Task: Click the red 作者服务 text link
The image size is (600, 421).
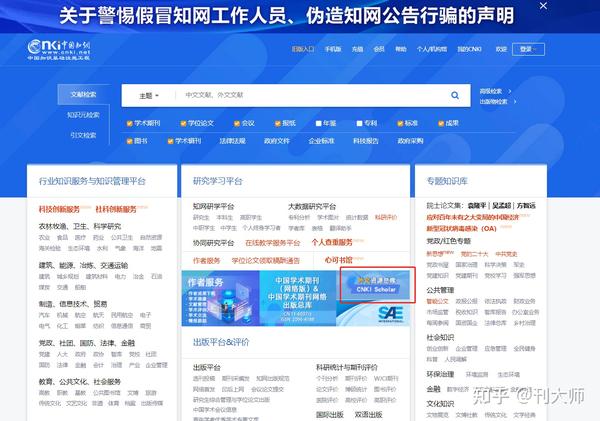Action: 206,261
